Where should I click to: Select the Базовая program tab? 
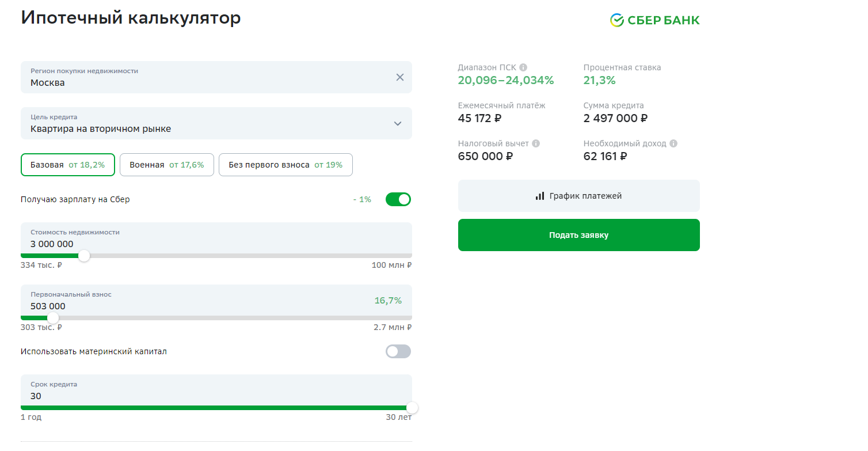point(68,165)
